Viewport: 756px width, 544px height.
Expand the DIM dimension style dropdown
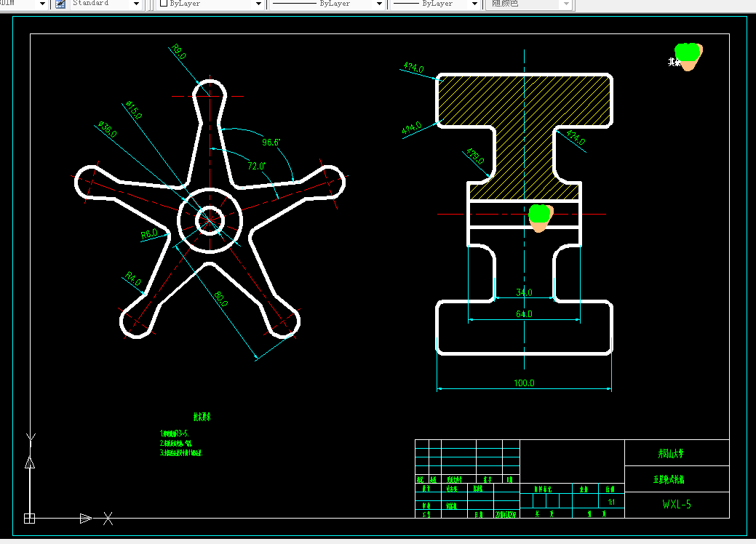pos(42,4)
